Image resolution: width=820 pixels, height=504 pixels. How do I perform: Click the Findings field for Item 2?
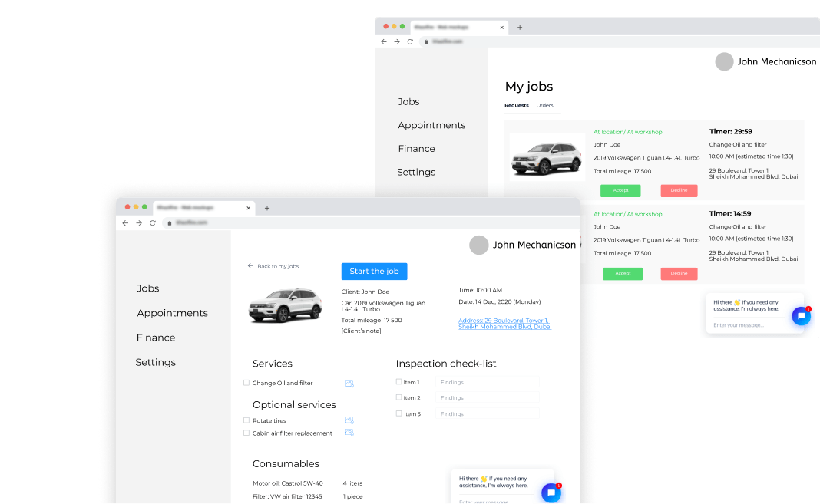click(x=487, y=398)
